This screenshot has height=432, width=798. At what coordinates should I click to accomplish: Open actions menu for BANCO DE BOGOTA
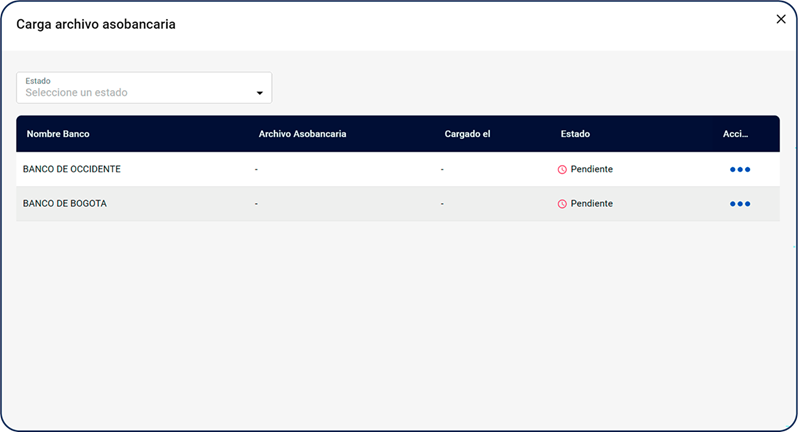(739, 204)
